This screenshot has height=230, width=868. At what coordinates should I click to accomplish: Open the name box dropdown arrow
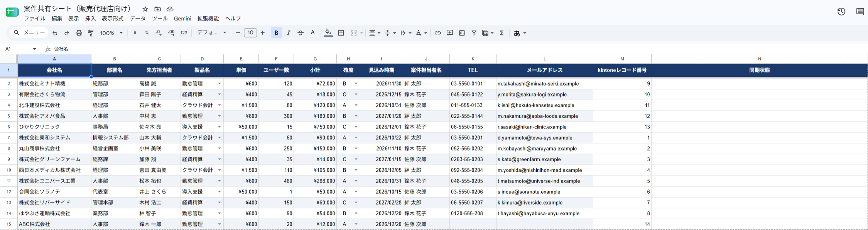(x=35, y=49)
